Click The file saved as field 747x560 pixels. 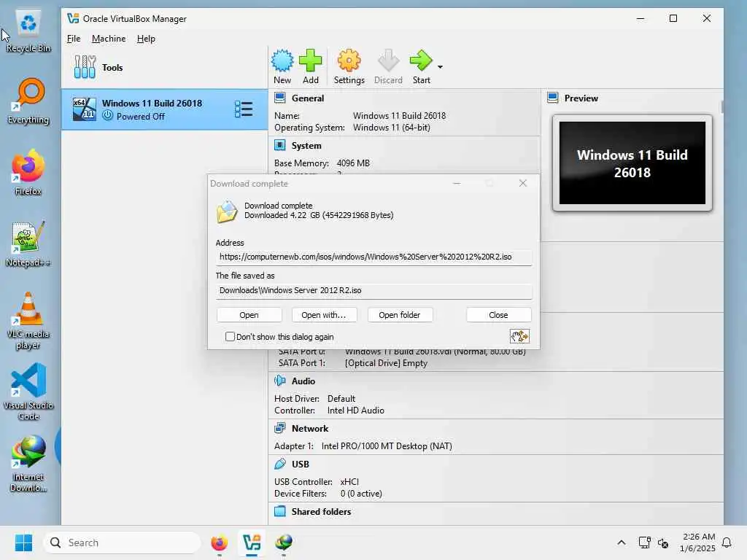(x=373, y=290)
